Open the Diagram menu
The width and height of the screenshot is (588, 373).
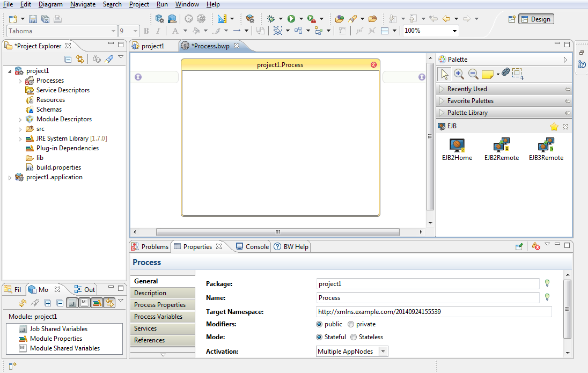(50, 4)
